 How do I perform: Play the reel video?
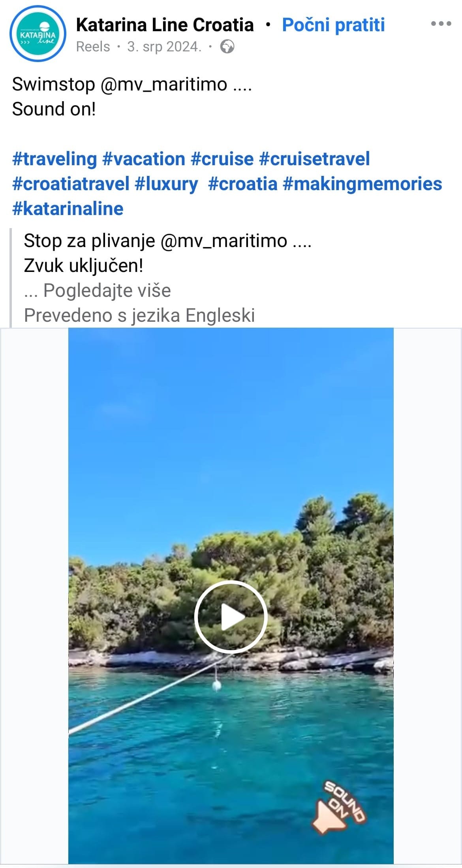click(231, 617)
